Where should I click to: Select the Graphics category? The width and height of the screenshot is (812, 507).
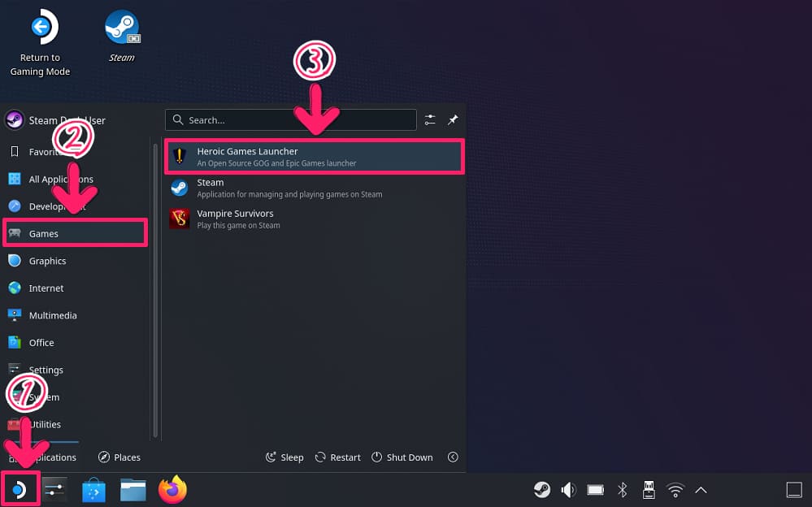pyautogui.click(x=76, y=261)
